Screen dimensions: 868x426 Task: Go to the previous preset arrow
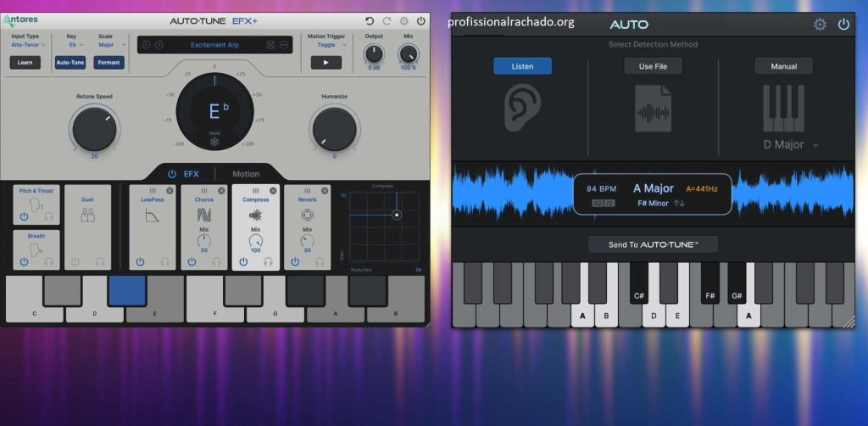[x=146, y=45]
